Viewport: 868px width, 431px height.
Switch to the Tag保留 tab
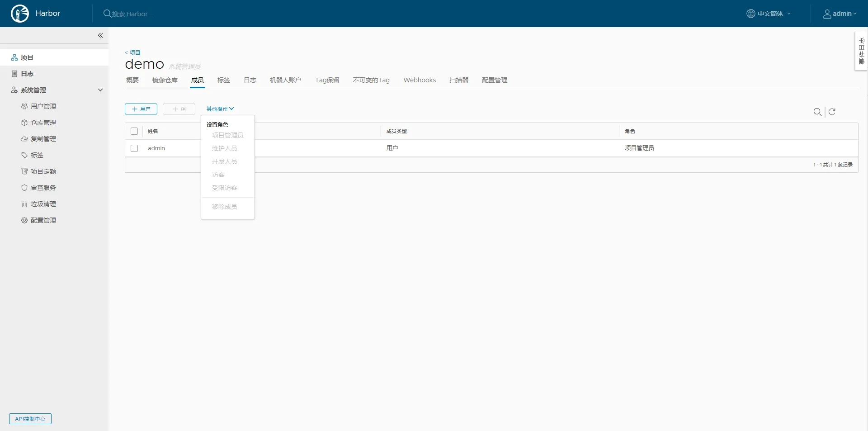pos(327,80)
